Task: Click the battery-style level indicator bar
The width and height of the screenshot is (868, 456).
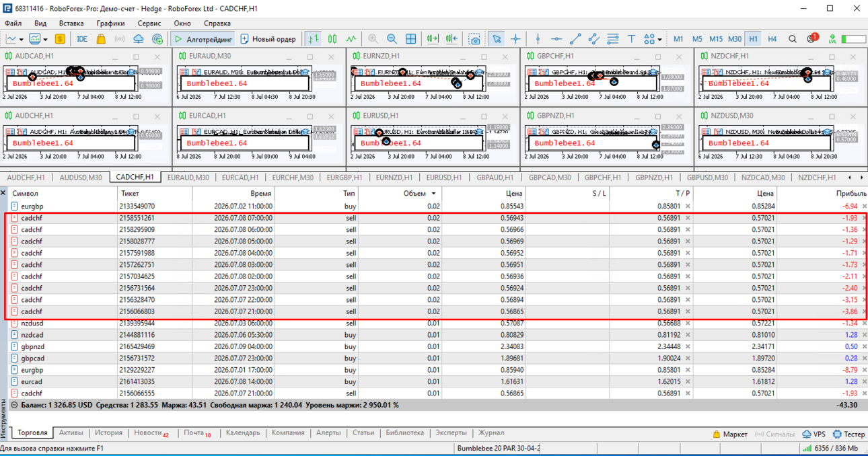Action: coord(853,39)
